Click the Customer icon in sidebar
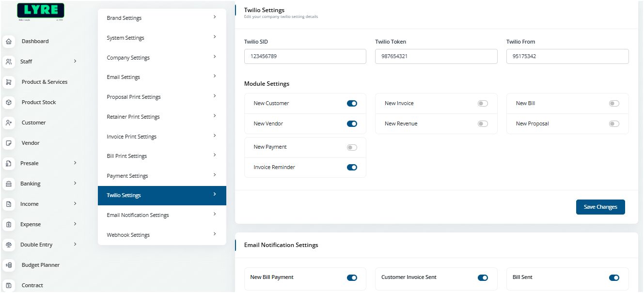The height and width of the screenshot is (293, 644). (x=9, y=123)
